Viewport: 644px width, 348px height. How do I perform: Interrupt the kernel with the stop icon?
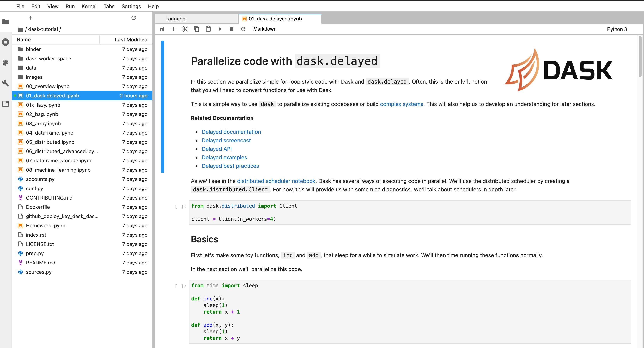tap(232, 29)
